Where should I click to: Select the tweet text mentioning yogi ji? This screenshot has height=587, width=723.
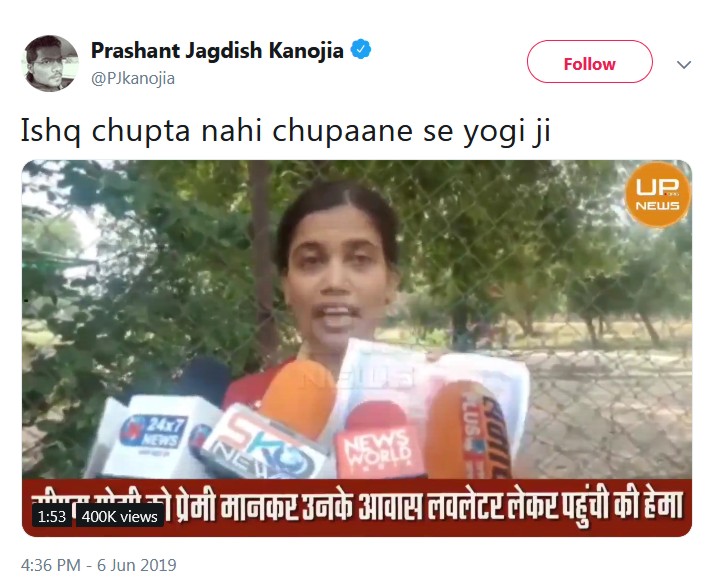286,130
